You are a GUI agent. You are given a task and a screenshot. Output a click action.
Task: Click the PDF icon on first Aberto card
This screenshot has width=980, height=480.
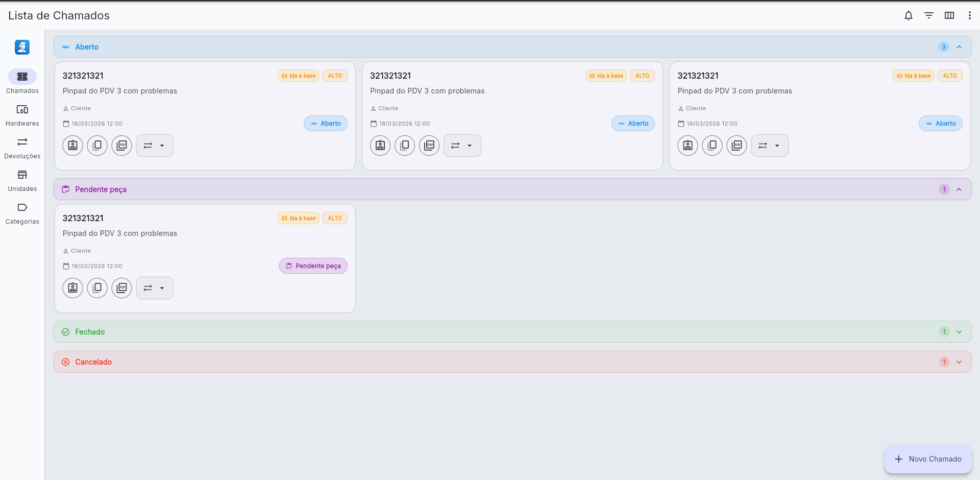(x=121, y=146)
